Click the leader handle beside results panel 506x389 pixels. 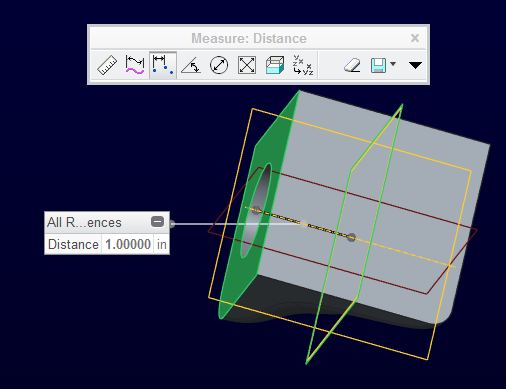[172, 224]
